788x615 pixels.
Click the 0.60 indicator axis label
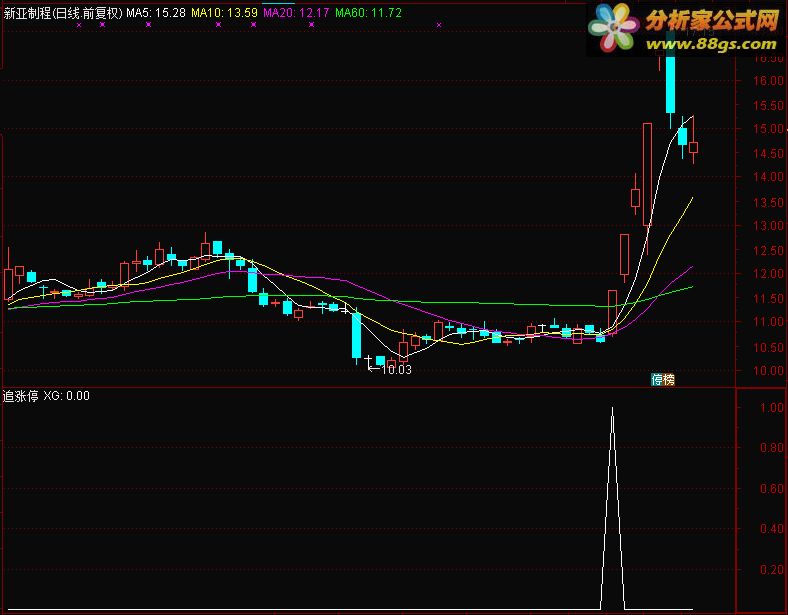[772, 488]
